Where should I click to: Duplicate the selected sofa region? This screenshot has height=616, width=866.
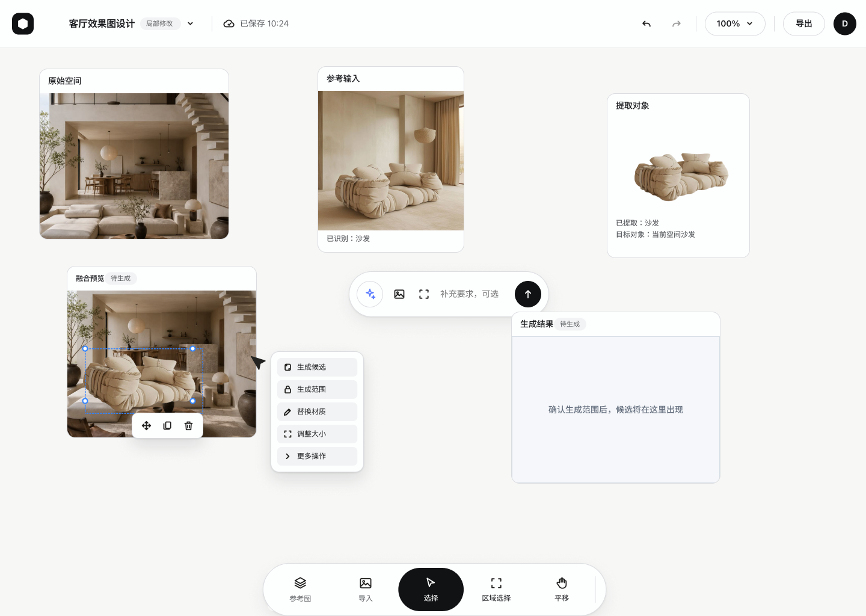(x=167, y=426)
